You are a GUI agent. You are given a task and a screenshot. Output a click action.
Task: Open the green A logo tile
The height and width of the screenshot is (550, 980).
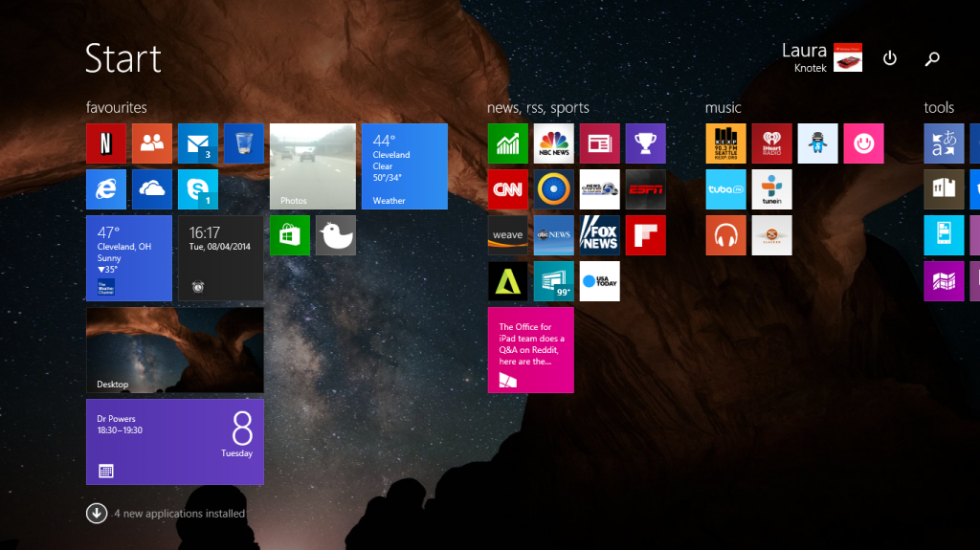[x=507, y=281]
